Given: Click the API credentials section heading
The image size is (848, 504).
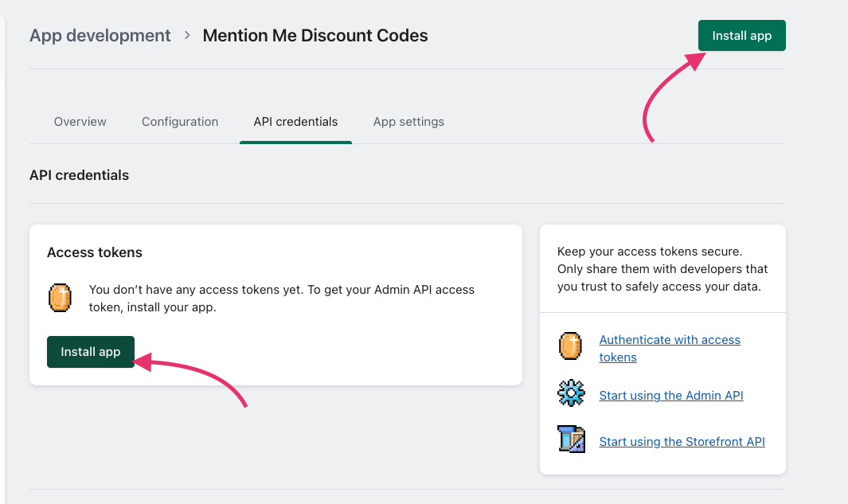Looking at the screenshot, I should coord(79,175).
